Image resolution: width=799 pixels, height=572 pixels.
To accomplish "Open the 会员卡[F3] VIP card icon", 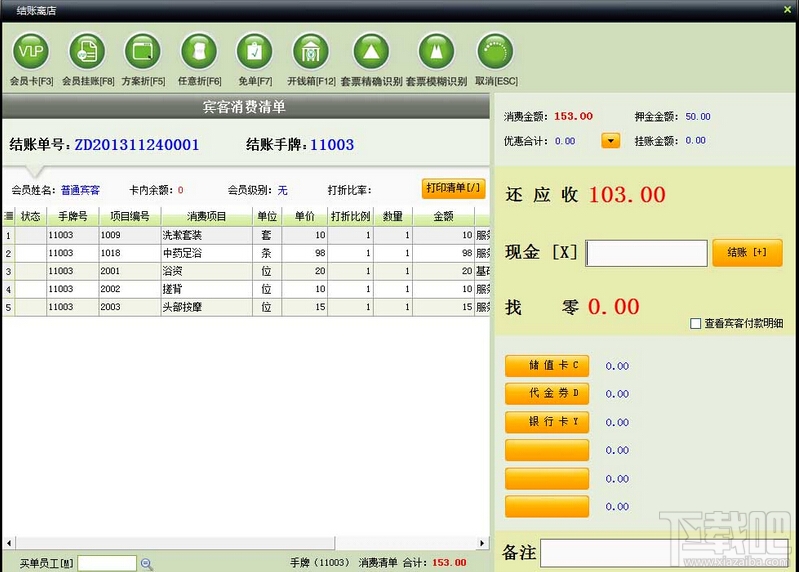I will 31,51.
